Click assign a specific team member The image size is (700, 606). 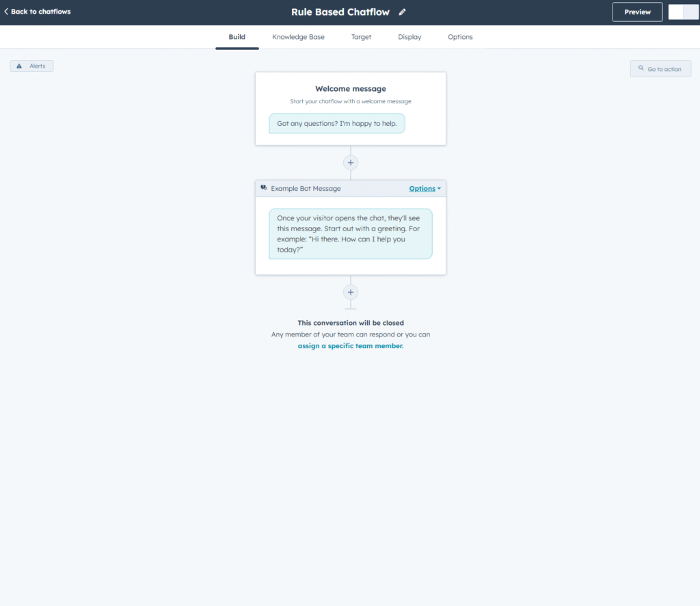pyautogui.click(x=351, y=346)
